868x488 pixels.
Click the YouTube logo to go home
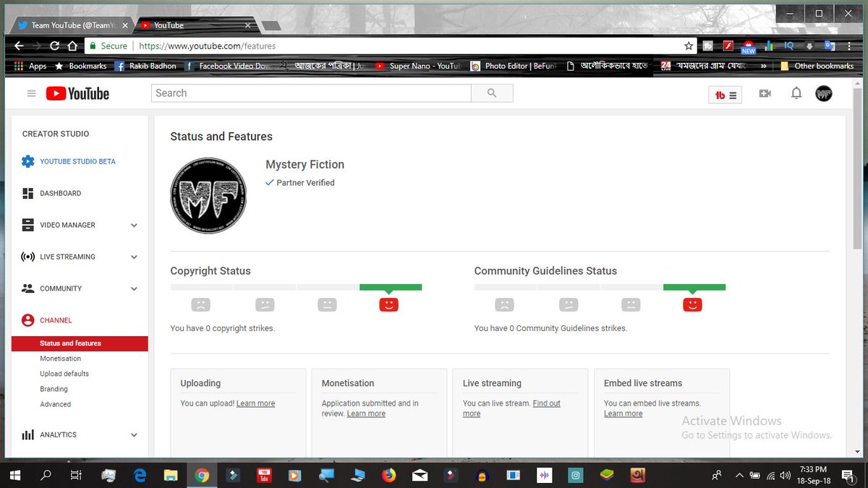tap(77, 93)
